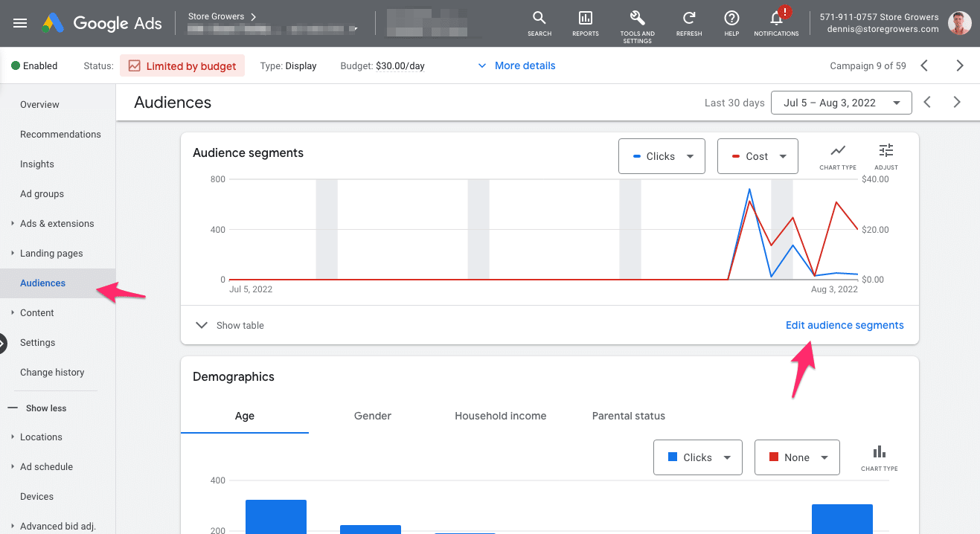Click the Campaign 9 of 59 text

click(x=868, y=65)
